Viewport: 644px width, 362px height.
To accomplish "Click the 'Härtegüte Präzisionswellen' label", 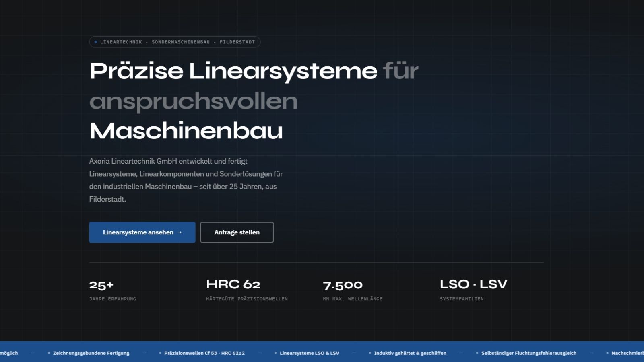I will point(247,299).
